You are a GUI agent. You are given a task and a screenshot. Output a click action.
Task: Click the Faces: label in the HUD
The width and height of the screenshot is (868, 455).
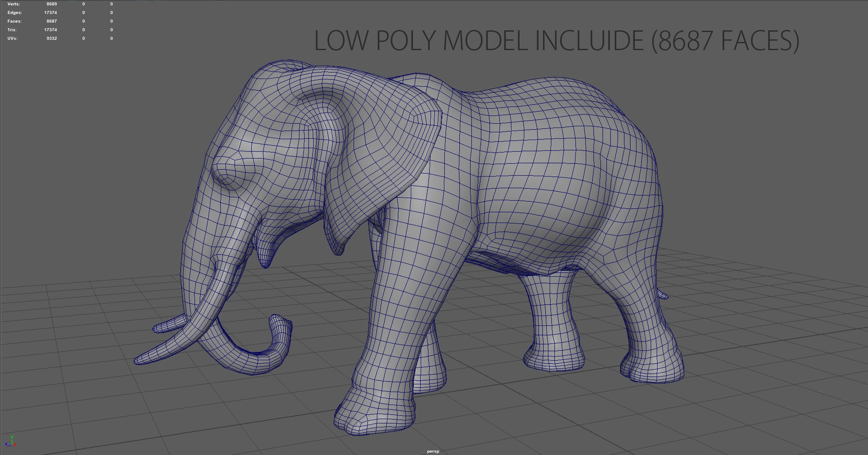coord(14,21)
